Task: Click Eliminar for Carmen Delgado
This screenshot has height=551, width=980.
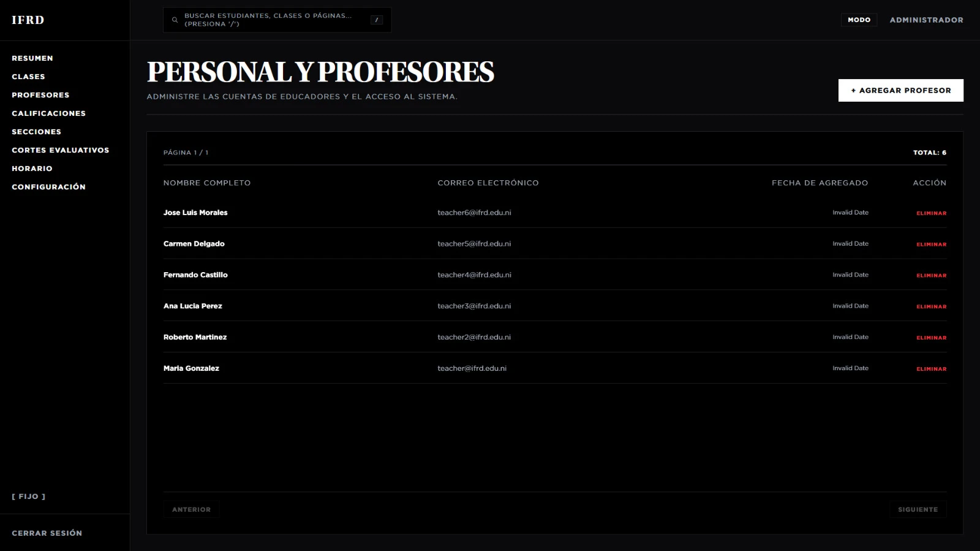Action: click(x=931, y=245)
